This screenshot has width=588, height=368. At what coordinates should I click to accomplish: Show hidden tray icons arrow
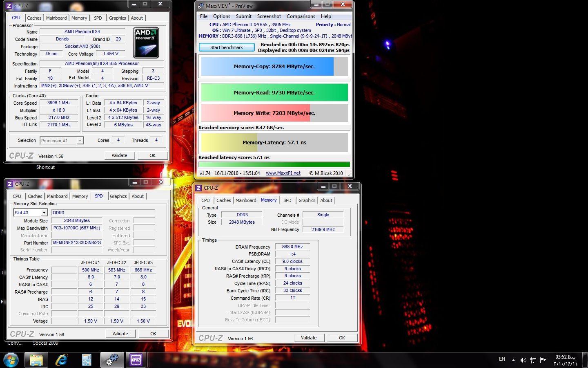pyautogui.click(x=513, y=360)
